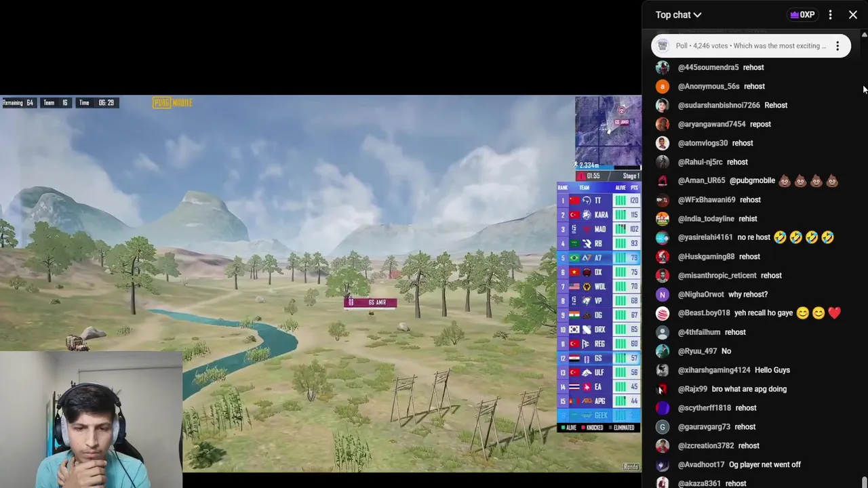Click avatar of @Avadhoot17
The width and height of the screenshot is (868, 488).
(x=663, y=464)
